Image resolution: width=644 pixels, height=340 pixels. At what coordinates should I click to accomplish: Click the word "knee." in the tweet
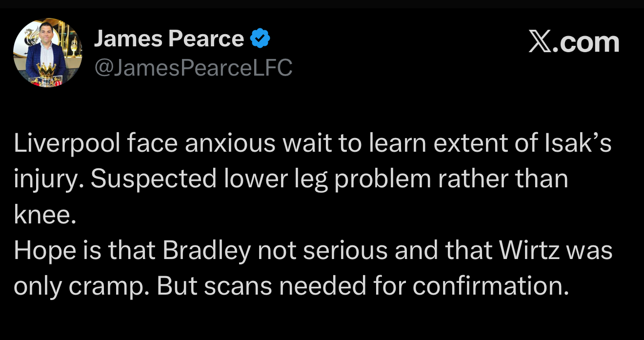45,215
